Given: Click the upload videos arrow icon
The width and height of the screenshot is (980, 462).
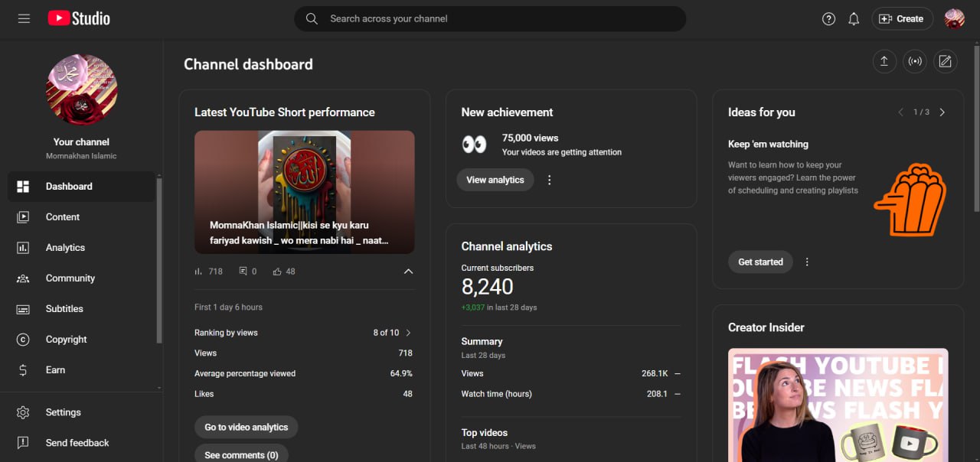Looking at the screenshot, I should (x=884, y=62).
